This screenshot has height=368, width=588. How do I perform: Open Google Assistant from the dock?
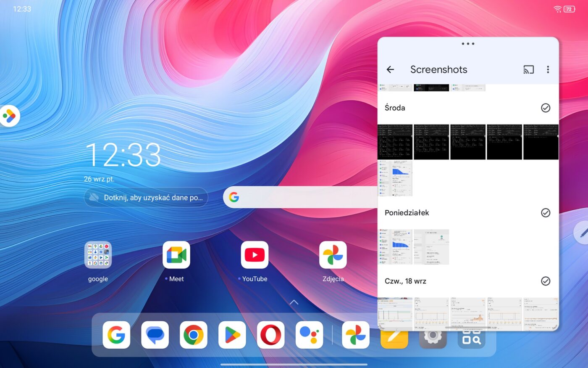click(309, 335)
